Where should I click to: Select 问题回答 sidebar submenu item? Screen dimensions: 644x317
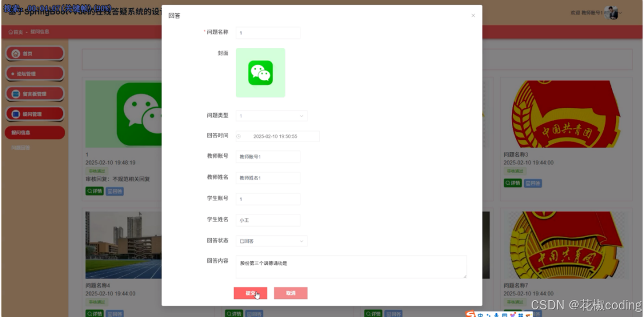20,147
